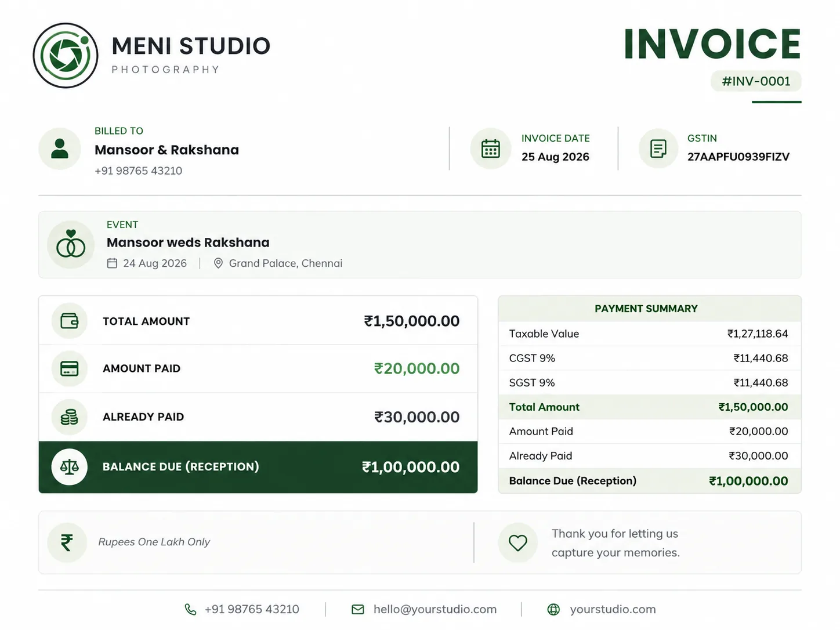Click the globe icon in the footer
Viewport: 840px width, 630px height.
[554, 609]
